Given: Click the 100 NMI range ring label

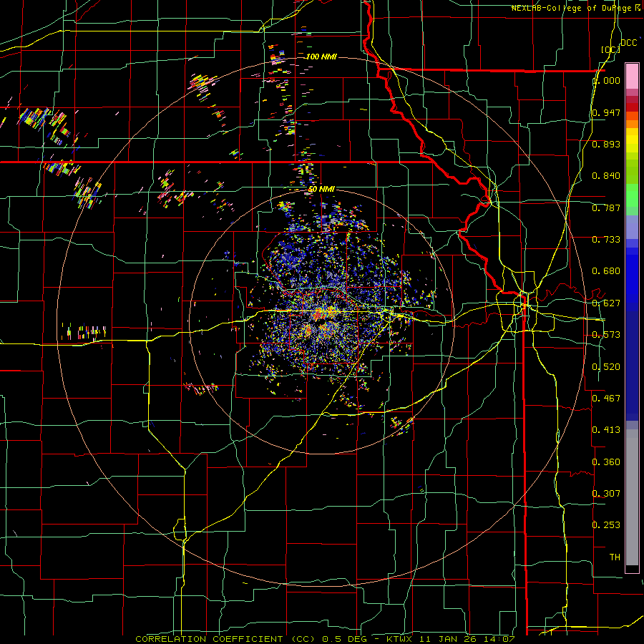Looking at the screenshot, I should click(x=321, y=57).
